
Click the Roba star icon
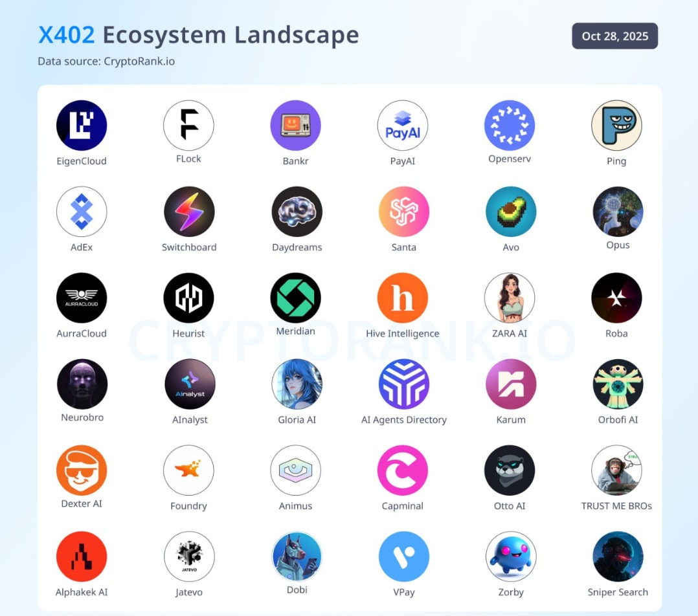coord(616,298)
